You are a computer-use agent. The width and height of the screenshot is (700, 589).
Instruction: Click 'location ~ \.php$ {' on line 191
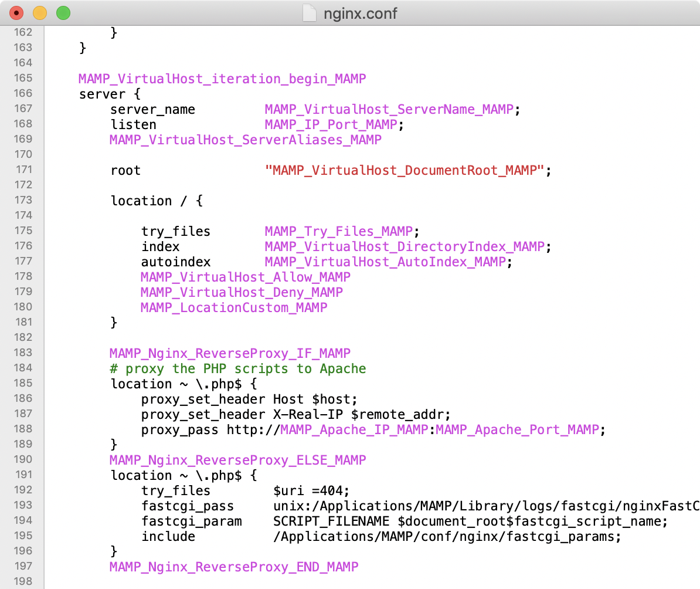pyautogui.click(x=184, y=475)
